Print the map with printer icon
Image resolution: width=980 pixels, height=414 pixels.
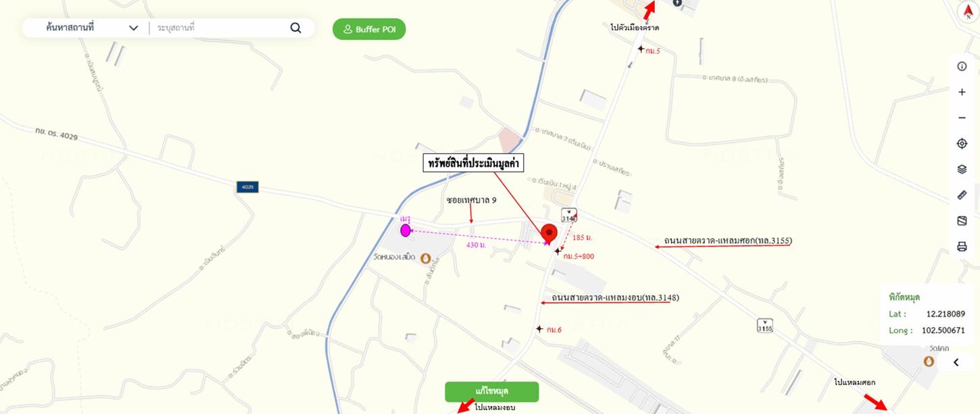pos(962,247)
